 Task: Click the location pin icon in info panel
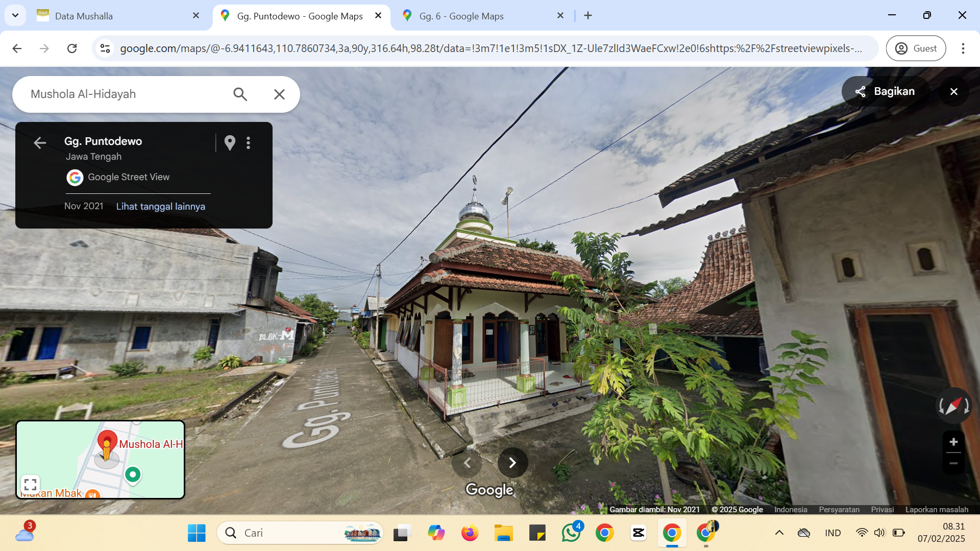pyautogui.click(x=230, y=143)
